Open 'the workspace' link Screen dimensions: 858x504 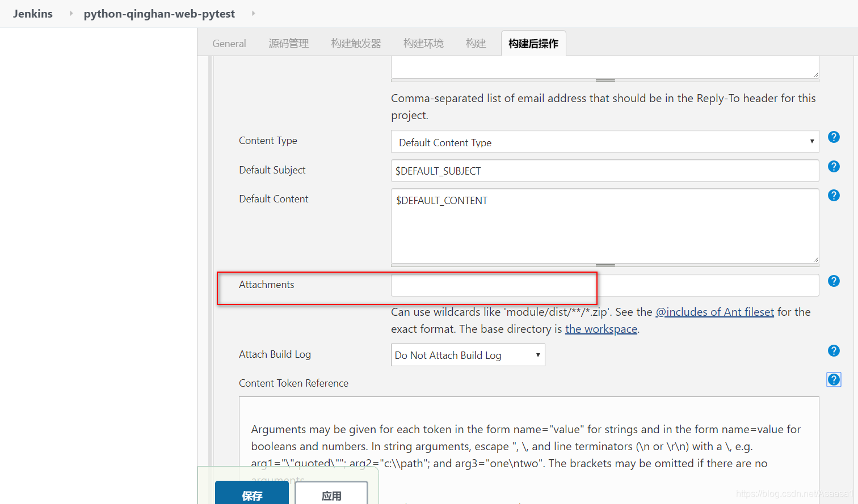click(601, 329)
